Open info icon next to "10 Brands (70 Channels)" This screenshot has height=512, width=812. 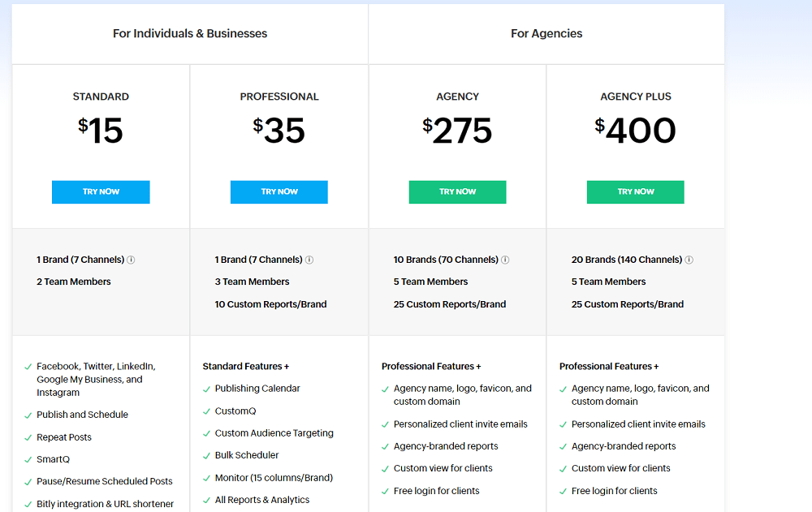point(505,260)
